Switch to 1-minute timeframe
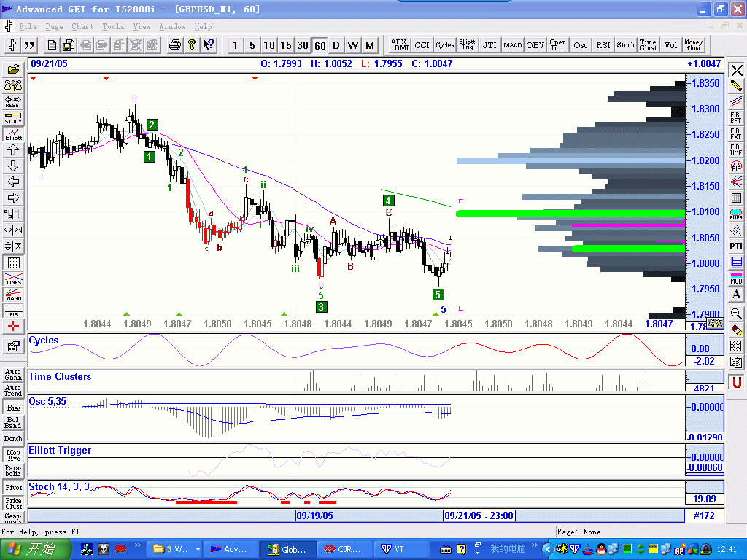 [235, 45]
